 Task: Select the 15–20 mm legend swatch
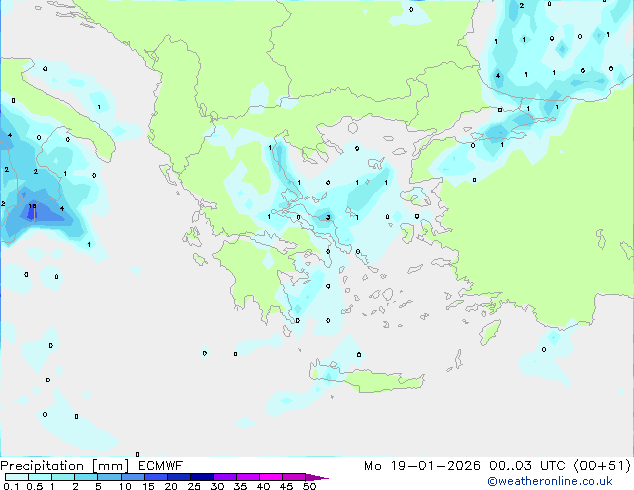(x=156, y=477)
